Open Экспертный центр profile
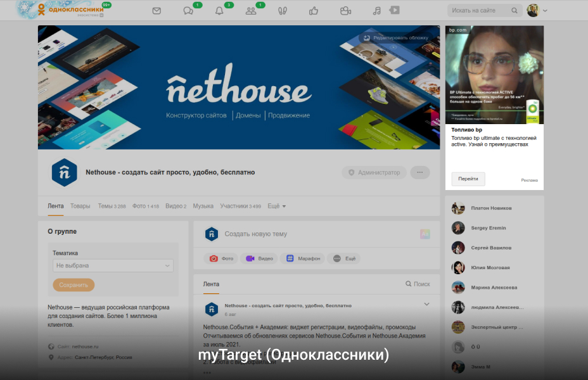 tap(497, 327)
